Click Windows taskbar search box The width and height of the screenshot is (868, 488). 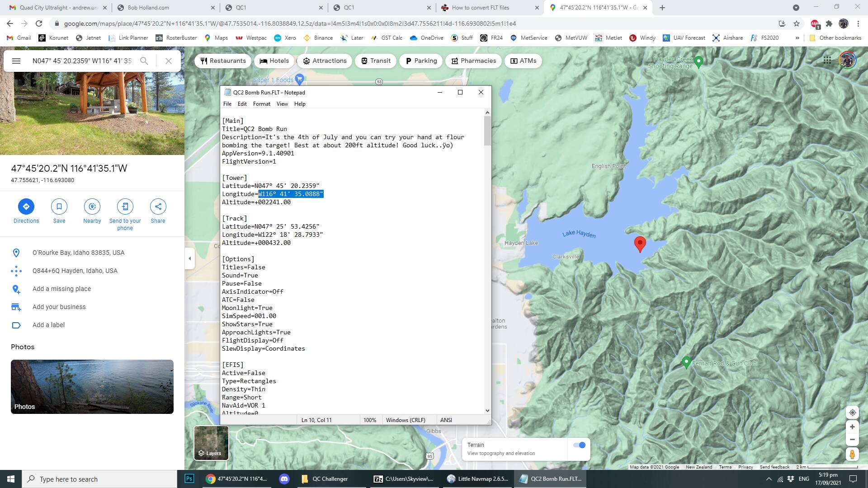(x=99, y=479)
